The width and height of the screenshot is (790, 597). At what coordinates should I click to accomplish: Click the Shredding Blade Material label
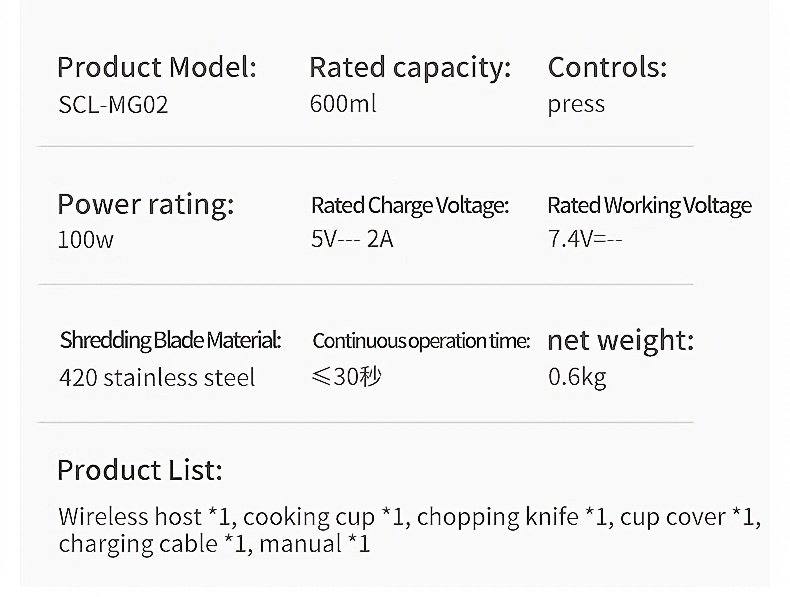(170, 341)
